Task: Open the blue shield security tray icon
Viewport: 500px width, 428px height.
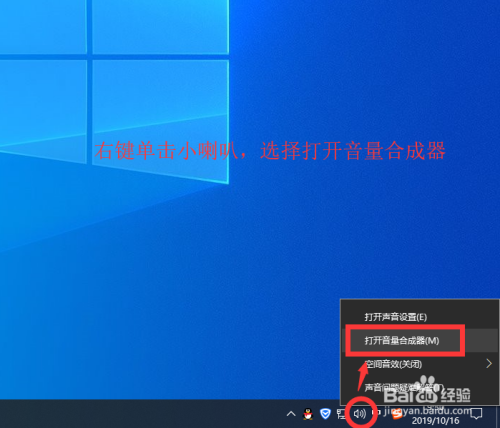Action: (x=325, y=414)
